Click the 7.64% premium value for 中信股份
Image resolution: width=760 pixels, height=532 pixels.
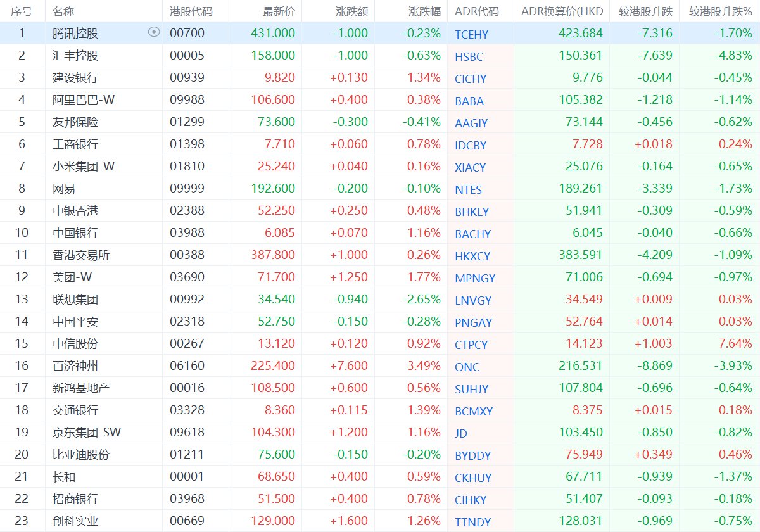tap(735, 343)
